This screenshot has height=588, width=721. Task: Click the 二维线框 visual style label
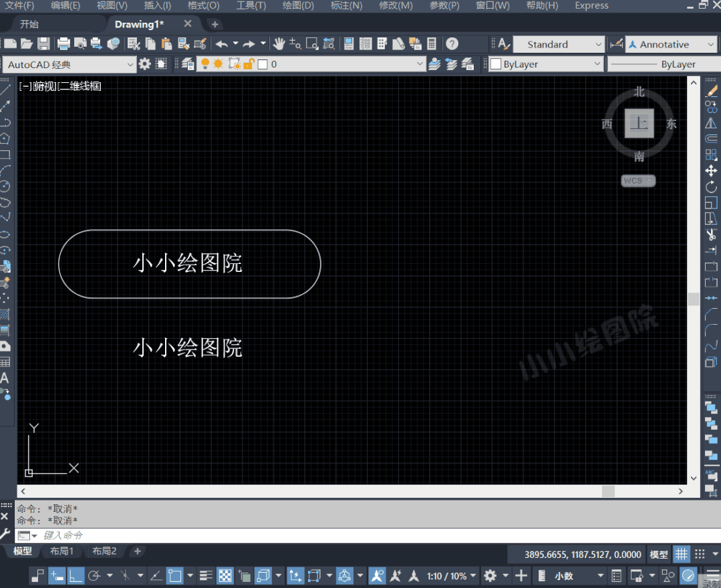point(80,86)
